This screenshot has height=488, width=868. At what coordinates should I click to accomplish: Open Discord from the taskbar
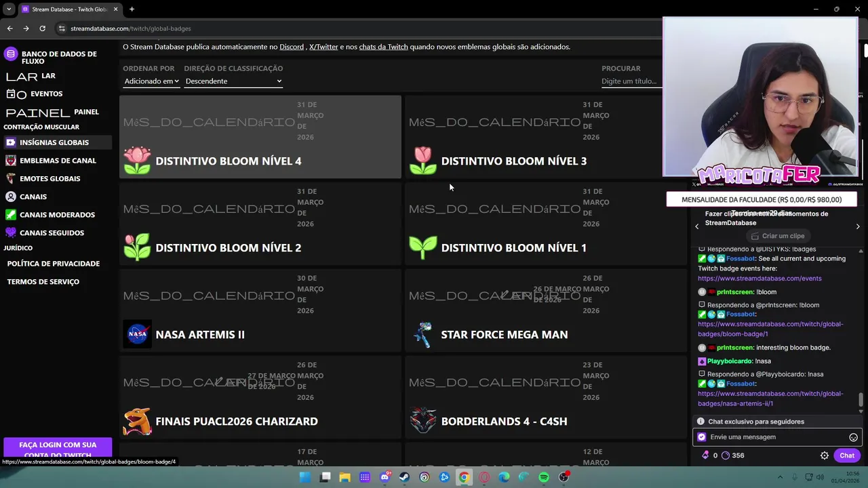pyautogui.click(x=384, y=477)
